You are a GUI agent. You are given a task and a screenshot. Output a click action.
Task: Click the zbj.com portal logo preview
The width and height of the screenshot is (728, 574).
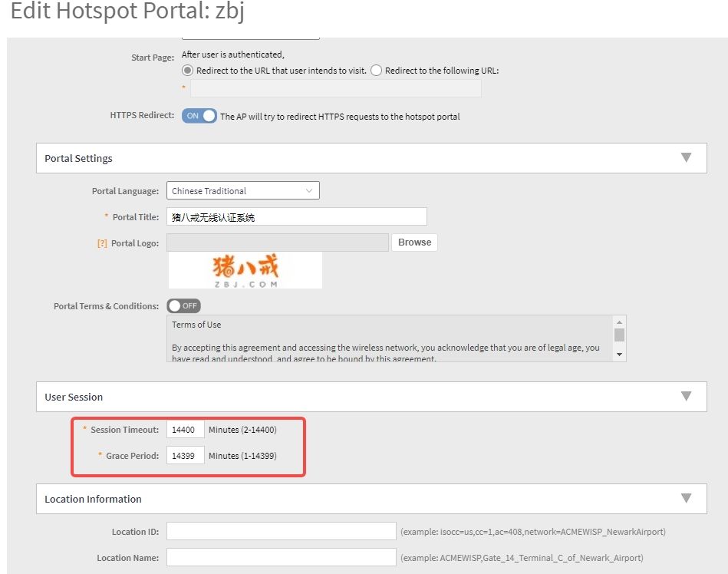(245, 270)
